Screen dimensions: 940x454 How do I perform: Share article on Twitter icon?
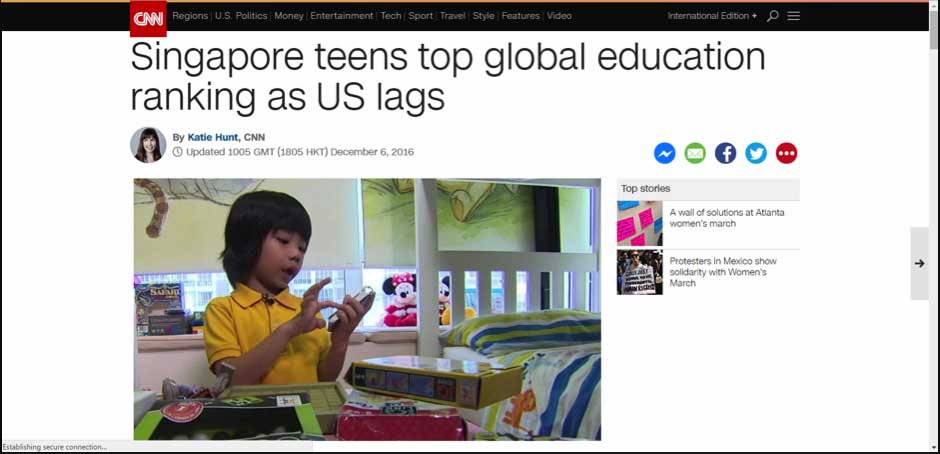coord(756,154)
